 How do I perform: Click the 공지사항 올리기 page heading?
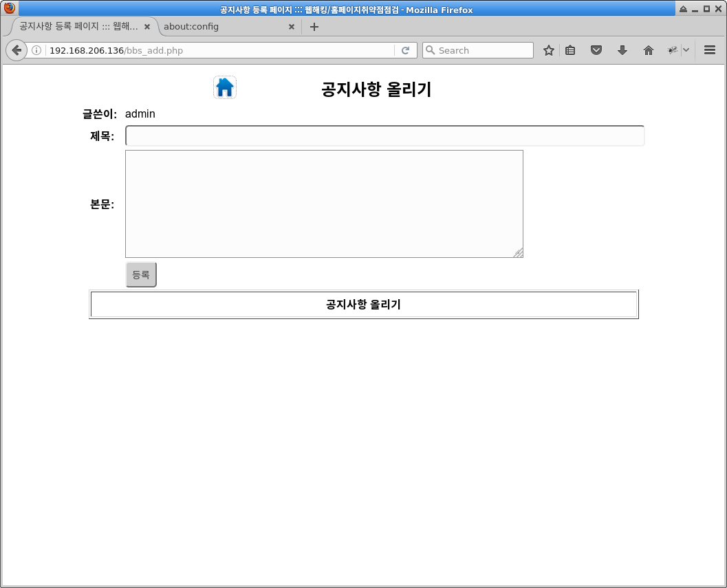[x=376, y=89]
